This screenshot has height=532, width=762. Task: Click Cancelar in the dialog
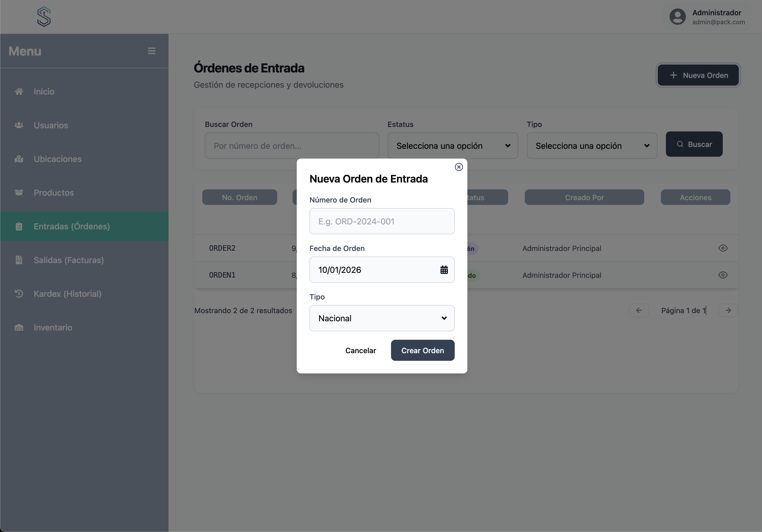click(360, 351)
